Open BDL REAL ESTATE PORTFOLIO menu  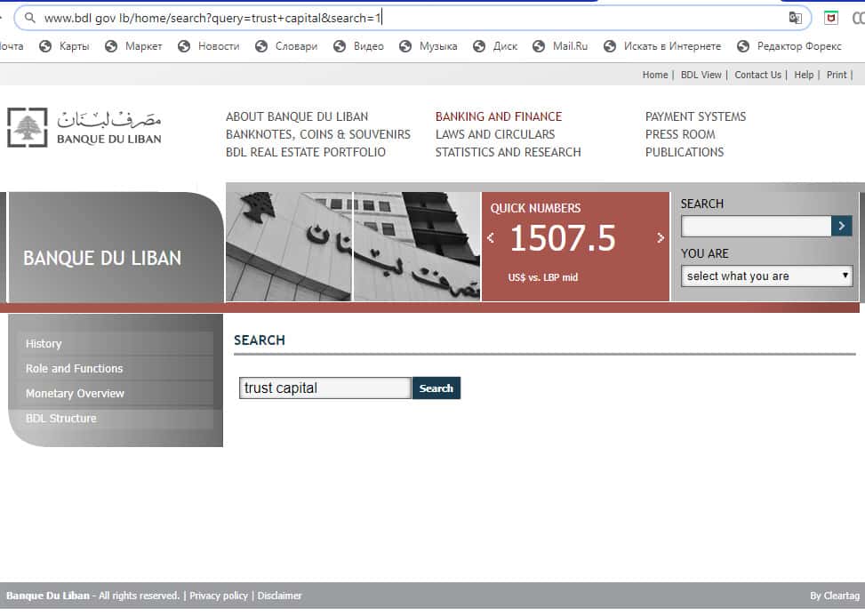(306, 152)
